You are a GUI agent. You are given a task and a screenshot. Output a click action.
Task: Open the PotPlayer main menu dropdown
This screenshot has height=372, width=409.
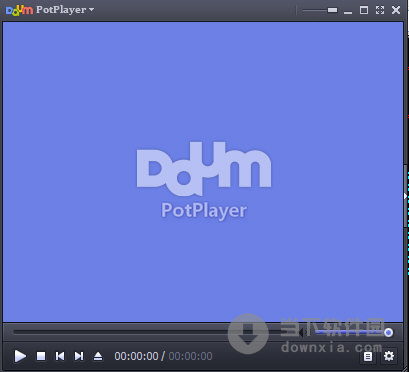[x=65, y=10]
